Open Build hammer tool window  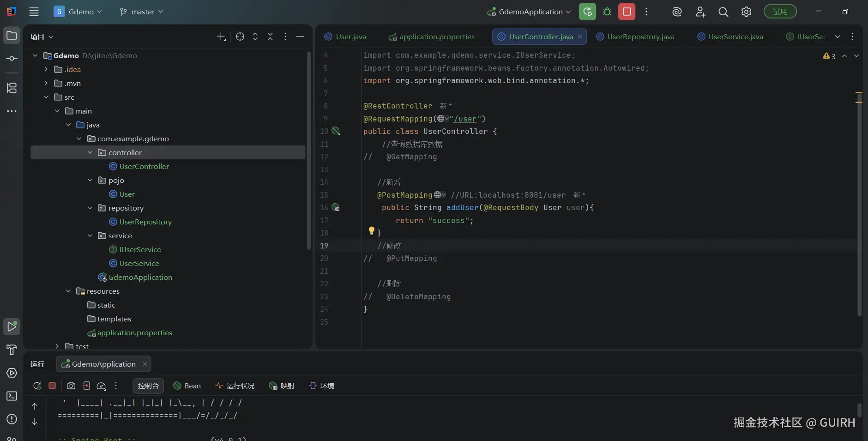coord(12,350)
